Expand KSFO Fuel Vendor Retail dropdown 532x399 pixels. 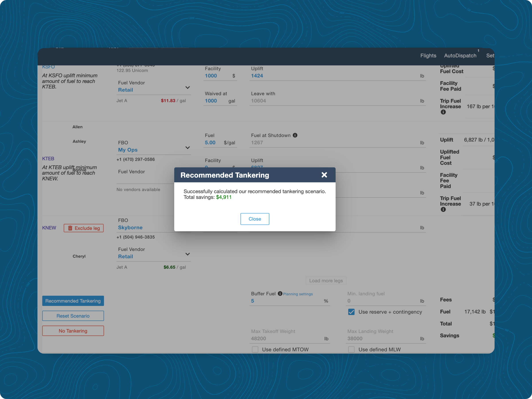point(187,88)
